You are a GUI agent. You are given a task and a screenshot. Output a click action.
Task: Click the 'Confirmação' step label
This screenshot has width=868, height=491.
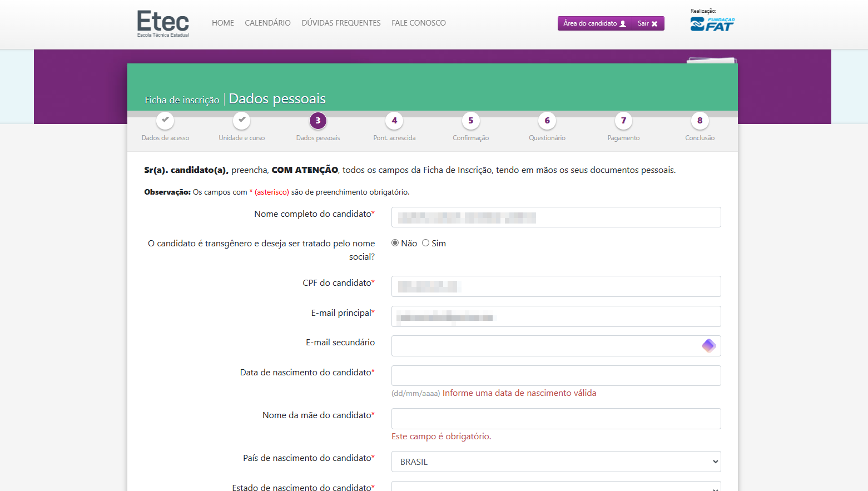pos(470,138)
